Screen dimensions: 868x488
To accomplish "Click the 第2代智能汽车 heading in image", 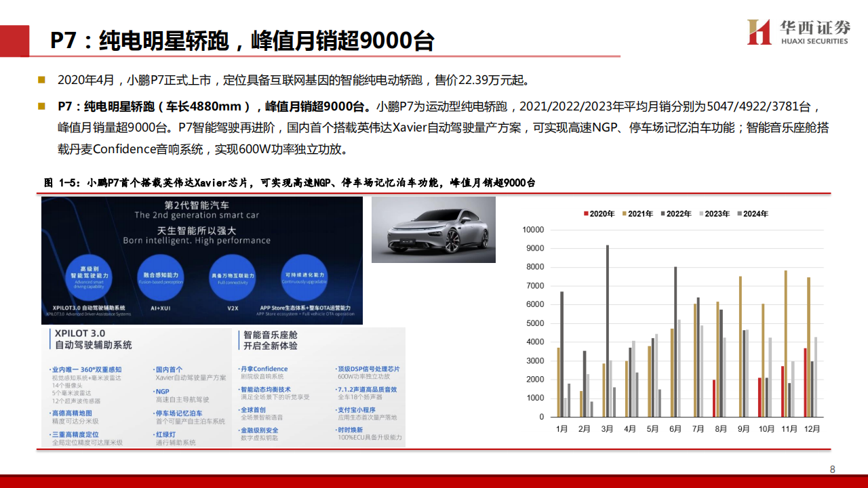I will tap(197, 205).
